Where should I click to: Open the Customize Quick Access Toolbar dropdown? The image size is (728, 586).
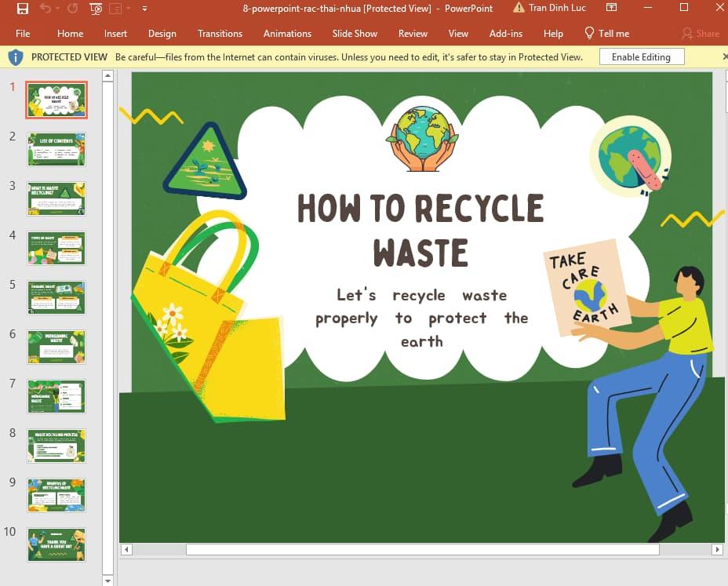pyautogui.click(x=144, y=8)
